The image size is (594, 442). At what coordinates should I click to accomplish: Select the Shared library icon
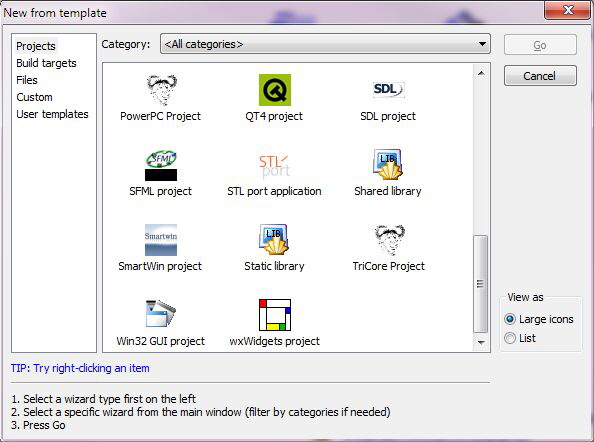388,164
